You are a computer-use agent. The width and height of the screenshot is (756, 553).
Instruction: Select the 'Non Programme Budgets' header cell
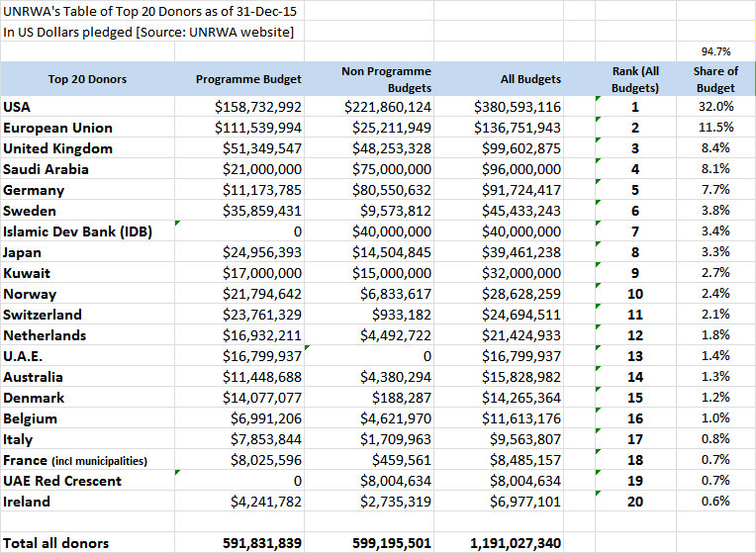click(x=369, y=79)
